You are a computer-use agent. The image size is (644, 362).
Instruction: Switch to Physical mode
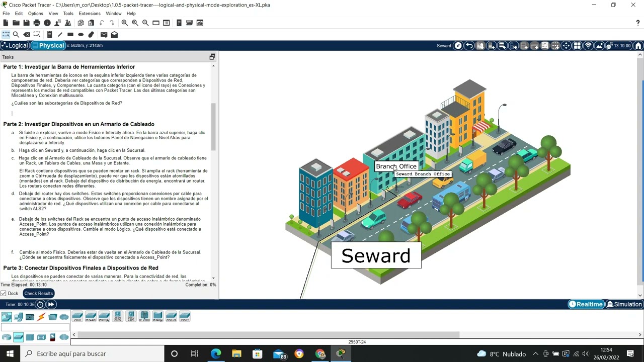(48, 46)
